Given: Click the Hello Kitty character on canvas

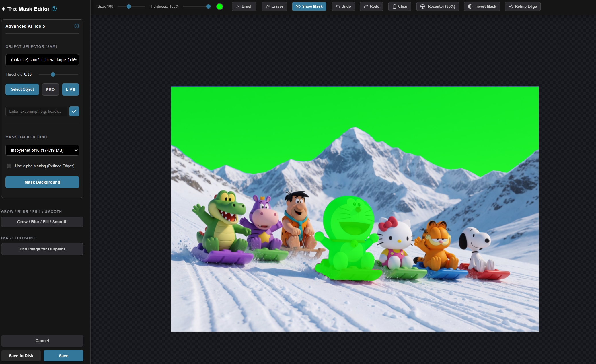Looking at the screenshot, I should [x=395, y=242].
